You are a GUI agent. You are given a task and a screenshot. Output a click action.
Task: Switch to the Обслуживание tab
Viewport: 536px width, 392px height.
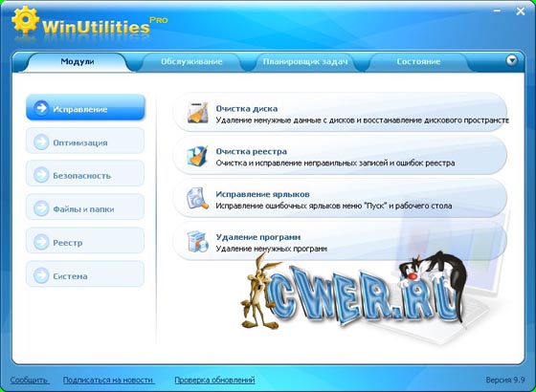[x=191, y=62]
